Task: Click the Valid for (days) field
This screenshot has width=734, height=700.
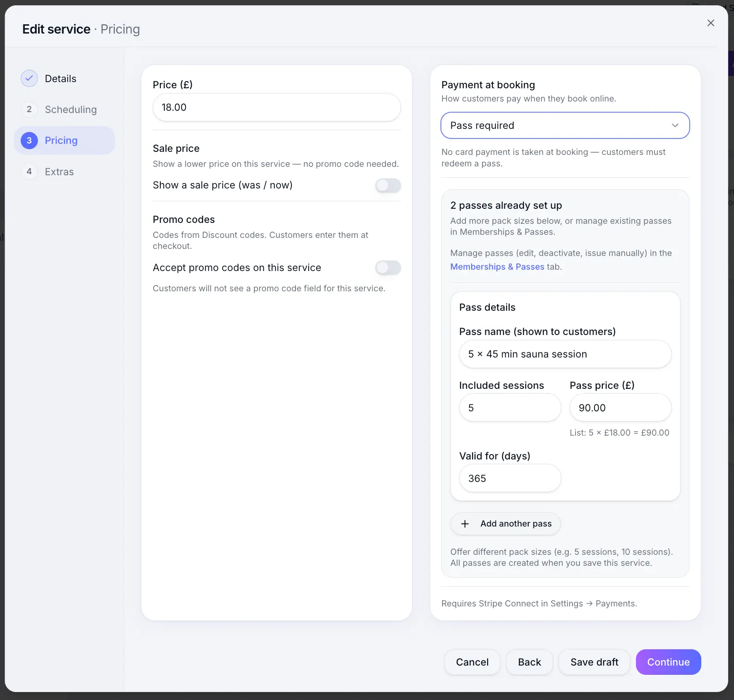Action: (x=510, y=478)
